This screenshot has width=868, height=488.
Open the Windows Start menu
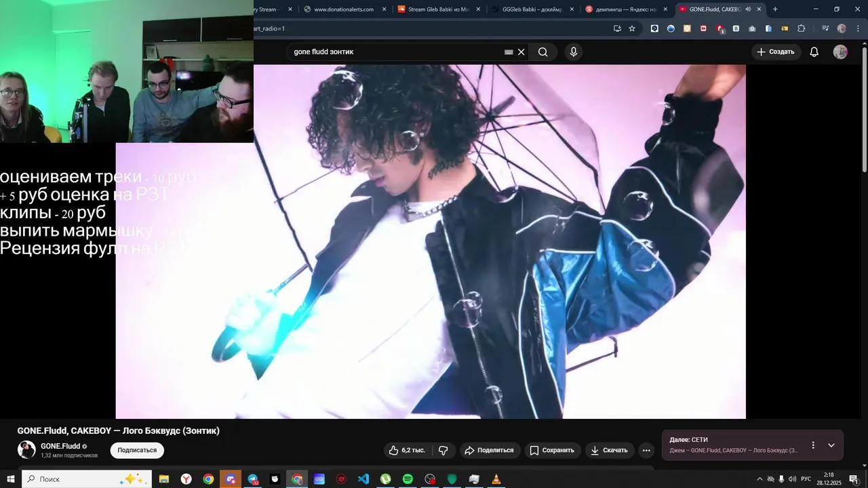click(x=10, y=479)
